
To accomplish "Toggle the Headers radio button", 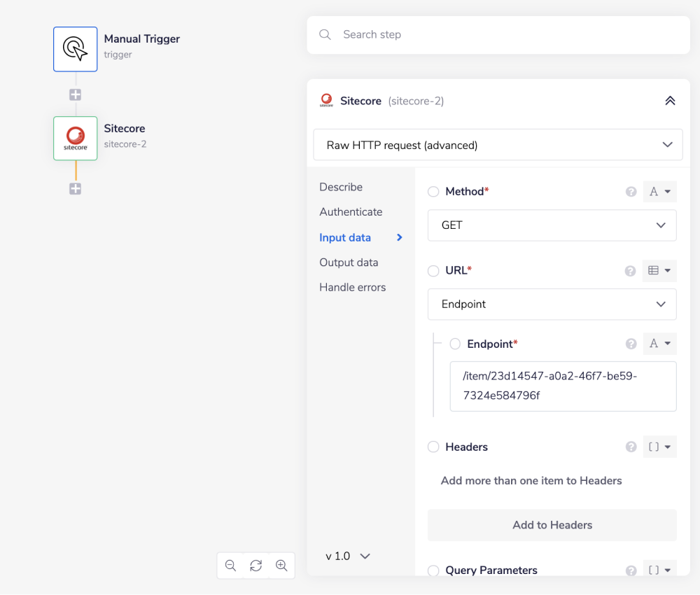I will pyautogui.click(x=433, y=447).
